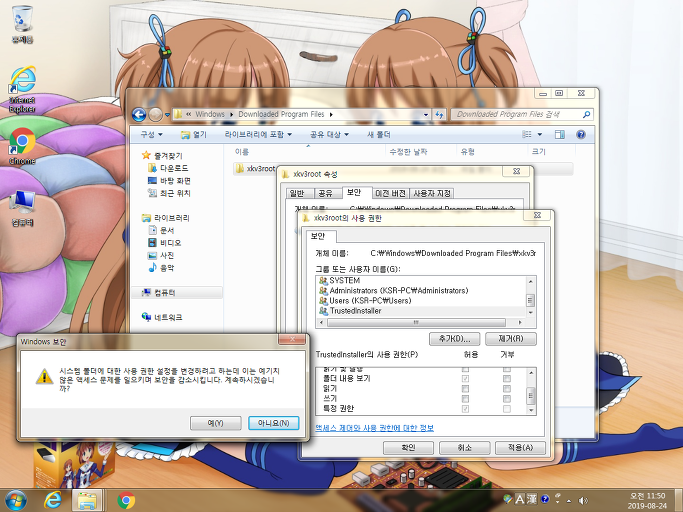683x512 pixels.
Task: Open the 구성 dropdown menu
Action: tap(151, 135)
